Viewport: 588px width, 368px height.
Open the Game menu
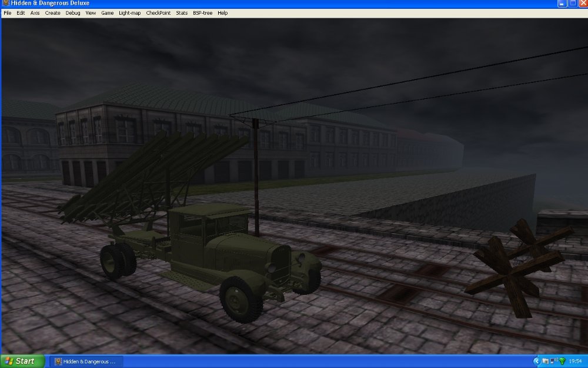click(107, 12)
